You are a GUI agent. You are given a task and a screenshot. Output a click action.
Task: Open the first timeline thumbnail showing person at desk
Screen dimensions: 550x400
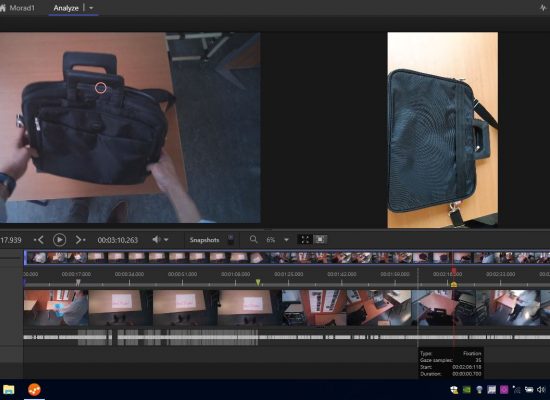[56, 308]
